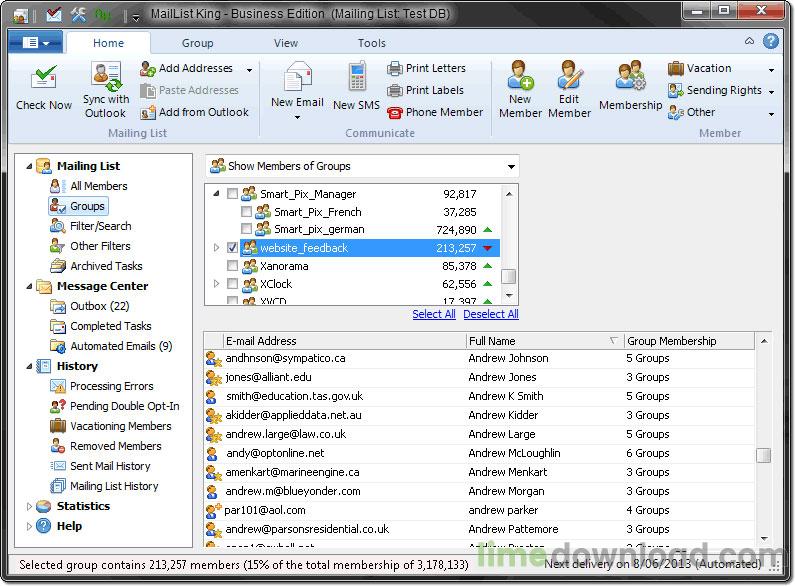This screenshot has height=586, width=795.
Task: Click the Deselect All link
Action: (491, 314)
